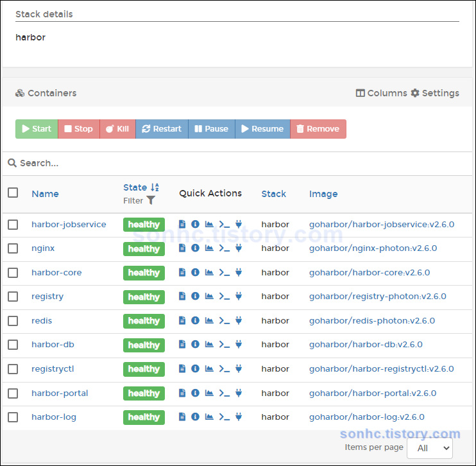Open logs icon for nginx row
476x466 pixels.
point(182,248)
